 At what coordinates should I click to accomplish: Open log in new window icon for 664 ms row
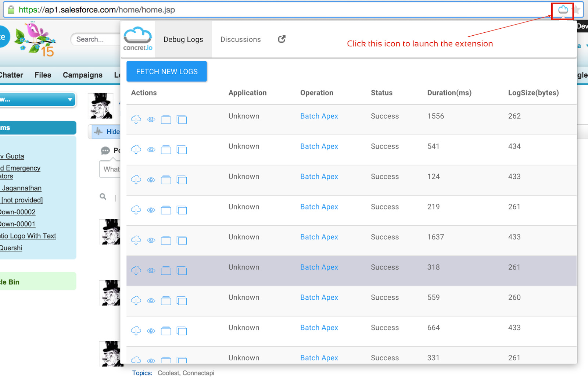pyautogui.click(x=182, y=331)
